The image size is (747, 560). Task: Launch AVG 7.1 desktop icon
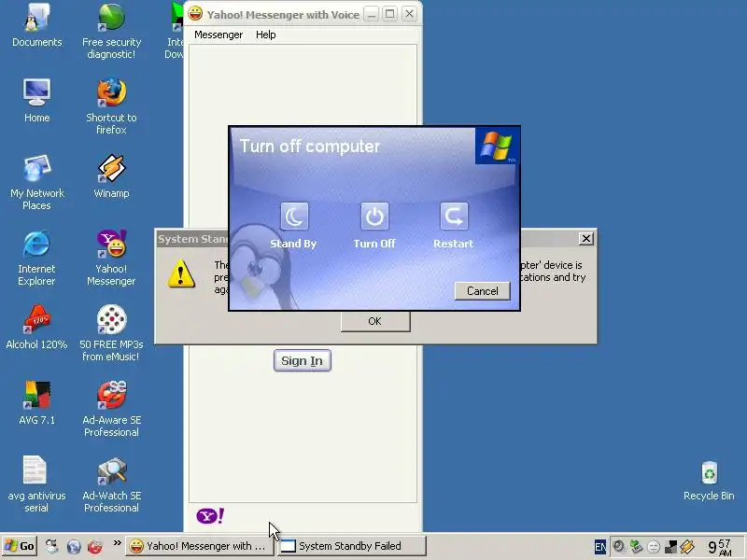point(36,402)
